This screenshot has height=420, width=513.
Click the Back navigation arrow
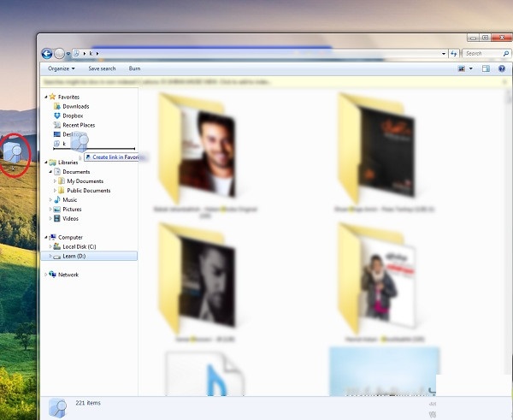point(47,53)
